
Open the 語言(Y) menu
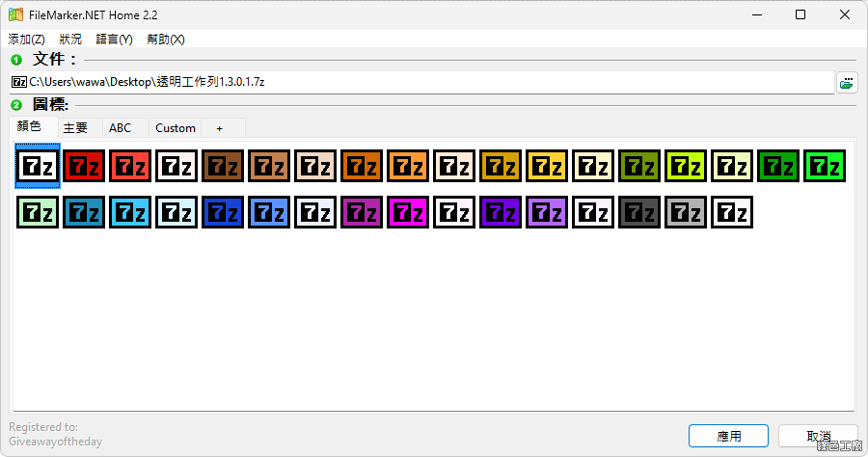114,40
